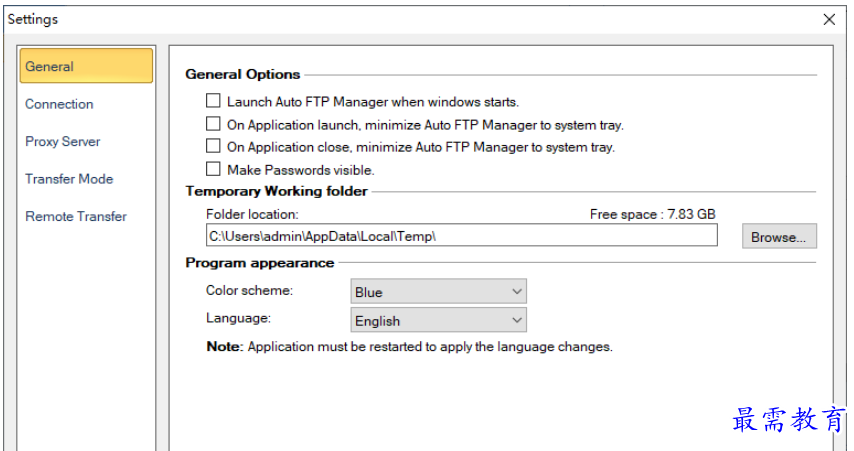The image size is (854, 451).
Task: Click the Browse... button
Action: (779, 236)
